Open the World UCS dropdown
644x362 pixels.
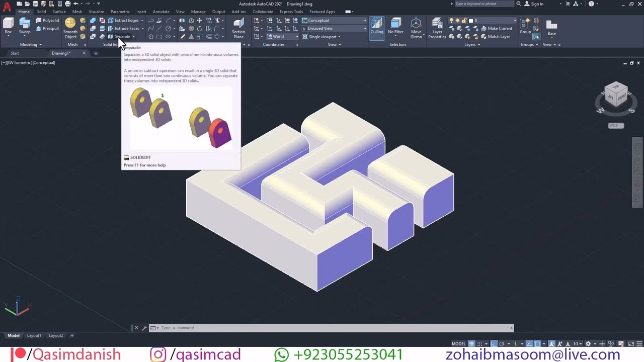[x=283, y=37]
